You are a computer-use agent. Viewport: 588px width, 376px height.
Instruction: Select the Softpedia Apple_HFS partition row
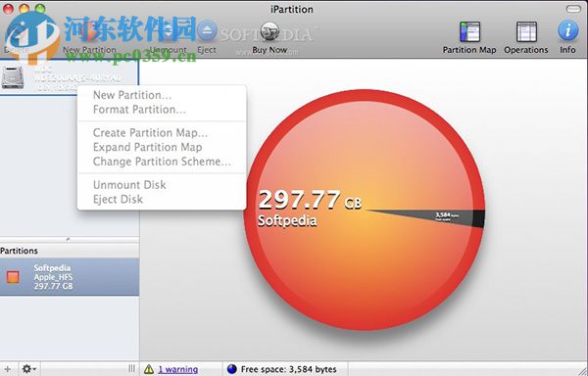point(70,277)
